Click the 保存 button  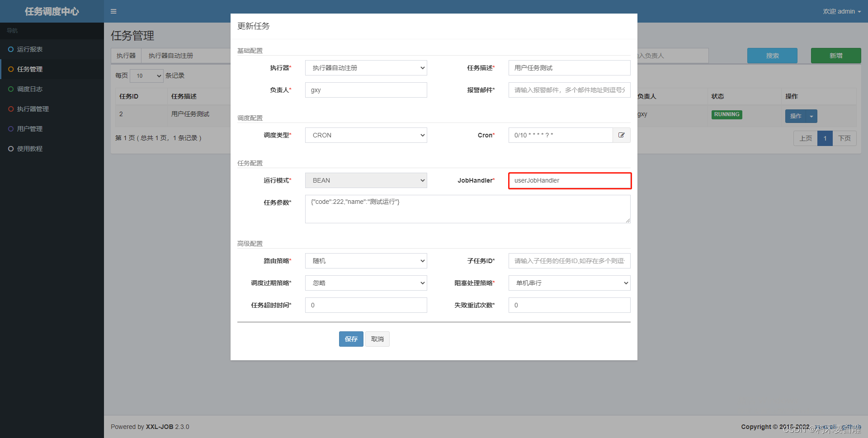click(351, 339)
